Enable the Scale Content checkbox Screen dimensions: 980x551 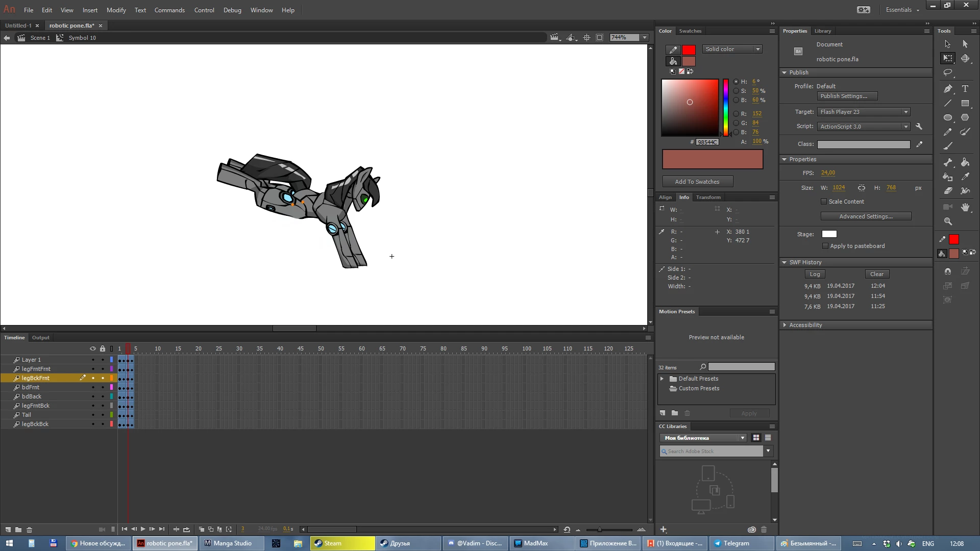click(x=824, y=202)
